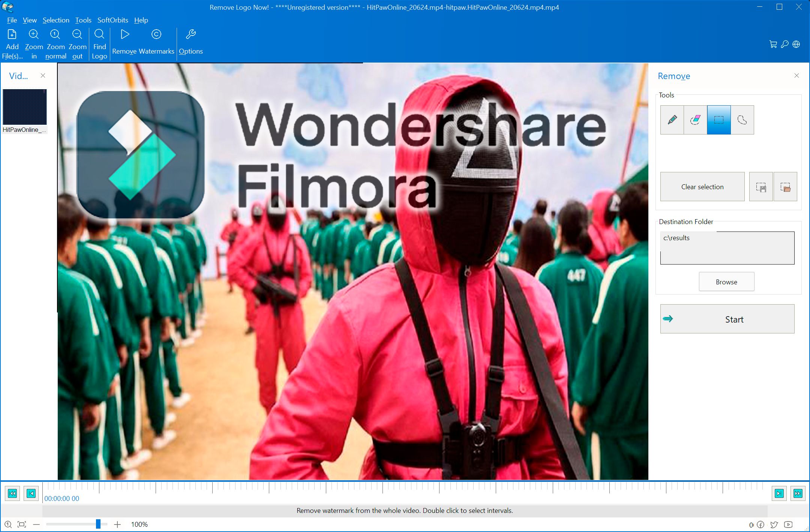Click the destination folder input field
This screenshot has width=810, height=532.
727,247
